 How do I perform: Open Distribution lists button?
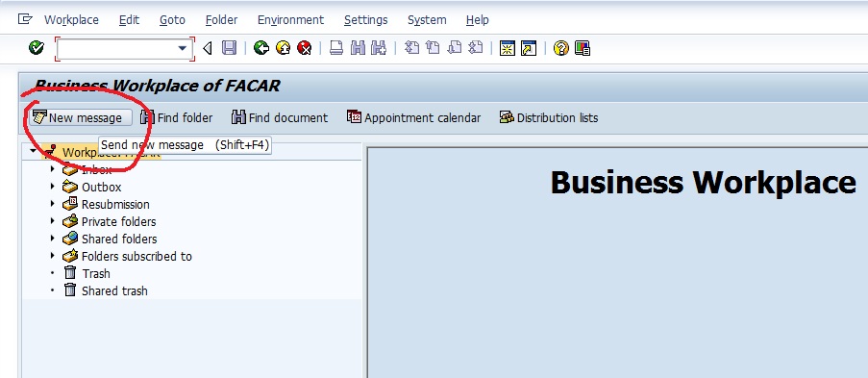549,117
